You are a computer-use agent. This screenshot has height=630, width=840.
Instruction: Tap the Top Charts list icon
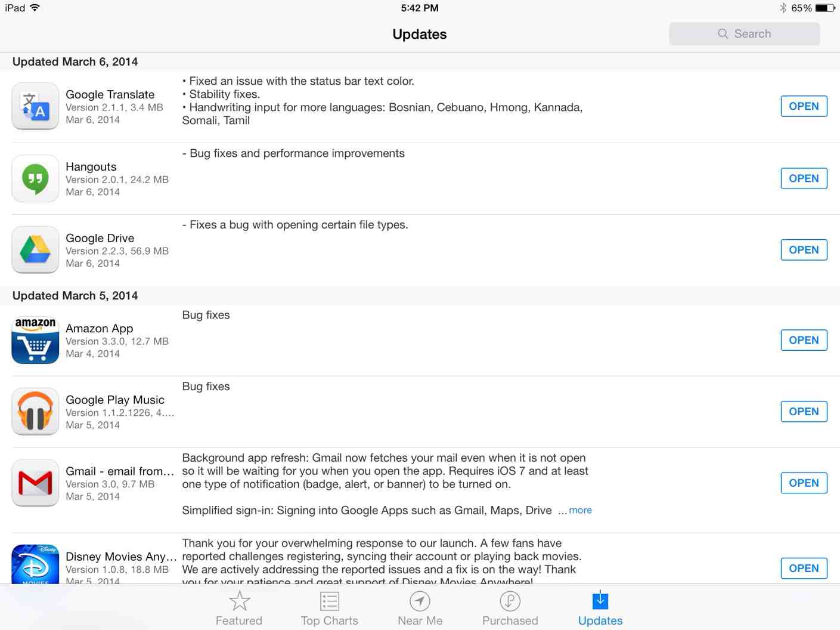coord(330,601)
